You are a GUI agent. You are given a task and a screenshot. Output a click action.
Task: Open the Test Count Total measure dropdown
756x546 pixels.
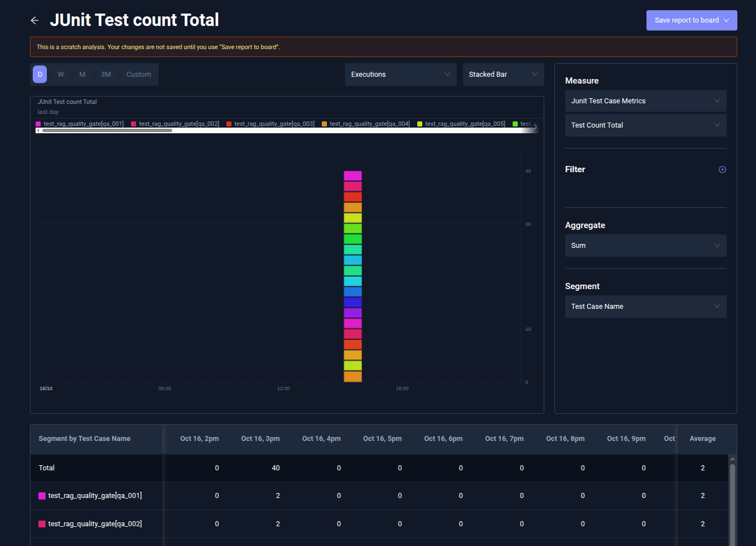pos(646,125)
